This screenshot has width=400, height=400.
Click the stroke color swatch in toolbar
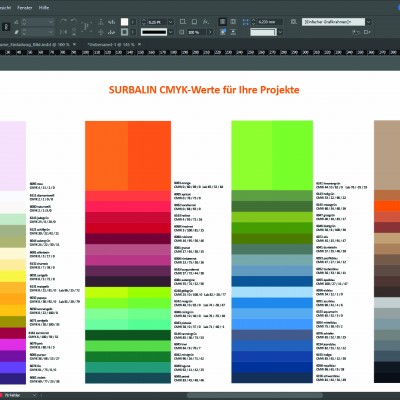click(124, 32)
